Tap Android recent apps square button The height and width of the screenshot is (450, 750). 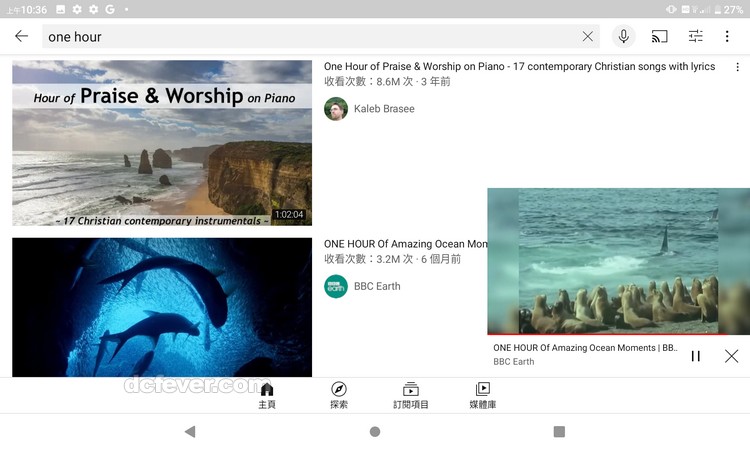[x=559, y=431]
